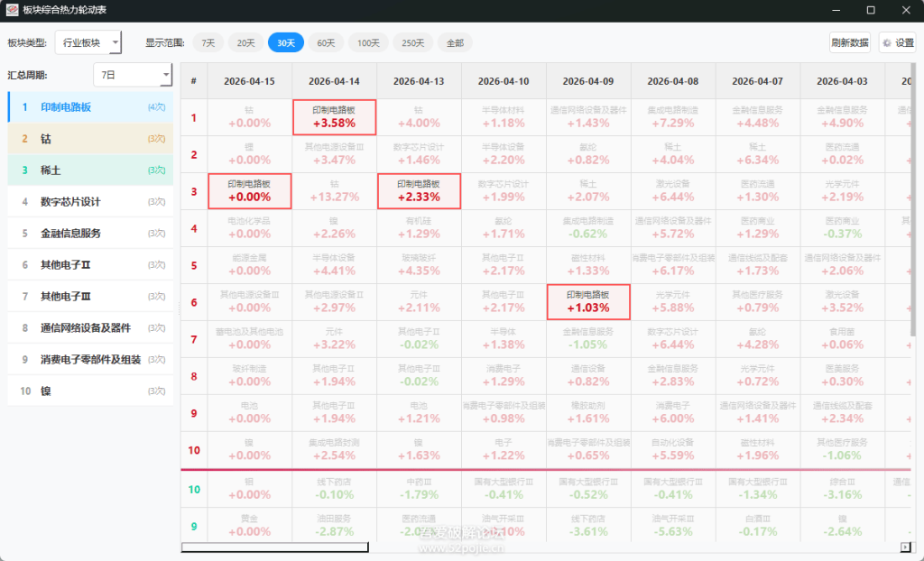The height and width of the screenshot is (561, 924).
Task: Select 镍 in the ranking list
Action: pyautogui.click(x=91, y=391)
